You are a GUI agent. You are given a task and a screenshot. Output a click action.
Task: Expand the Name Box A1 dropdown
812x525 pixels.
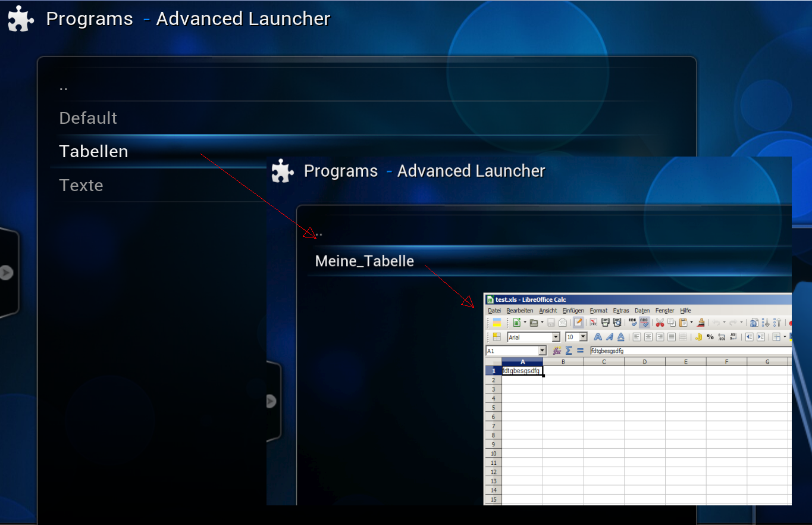point(542,351)
